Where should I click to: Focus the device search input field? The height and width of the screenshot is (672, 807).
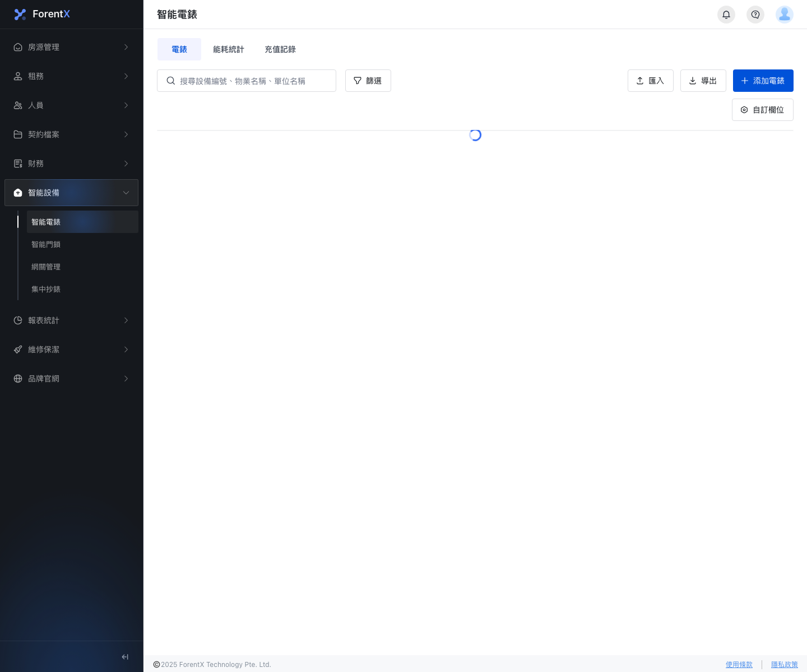[x=247, y=81]
